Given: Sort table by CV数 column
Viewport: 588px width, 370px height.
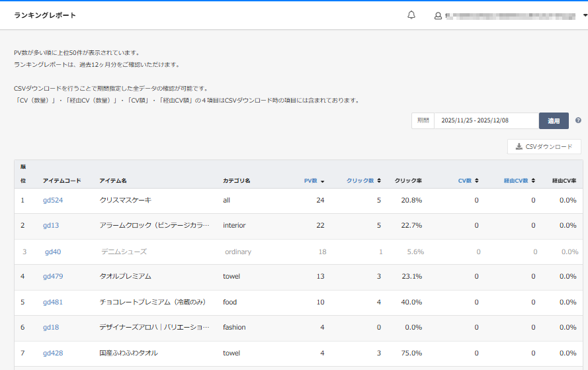Looking at the screenshot, I should coord(468,181).
